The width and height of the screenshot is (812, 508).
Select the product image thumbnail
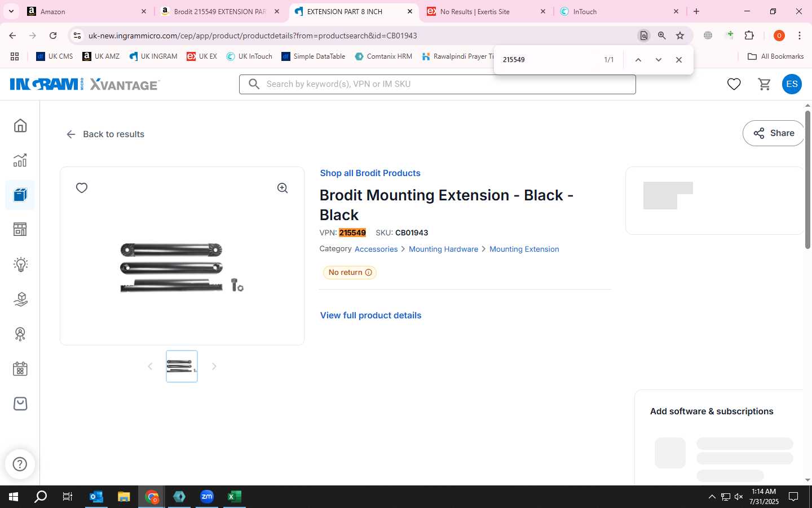(182, 366)
